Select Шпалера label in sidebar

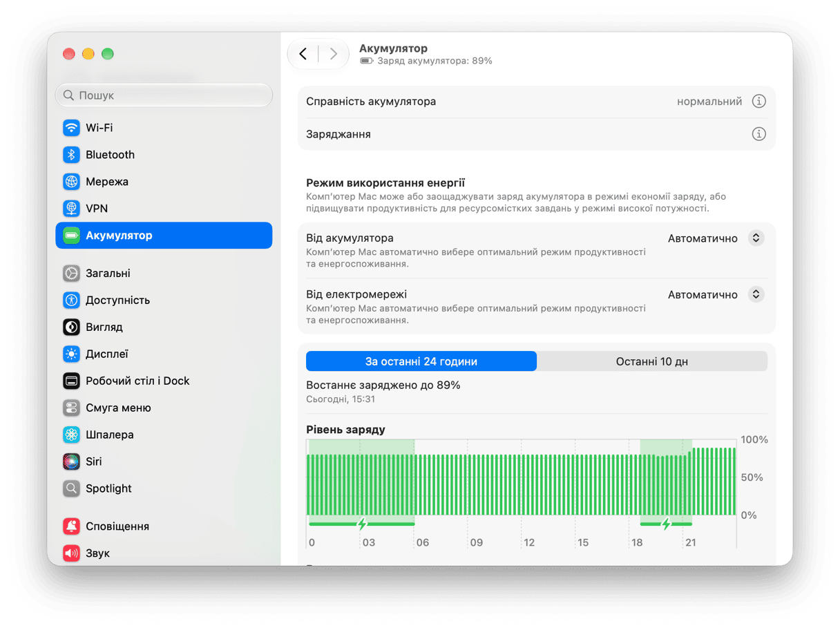pos(110,435)
